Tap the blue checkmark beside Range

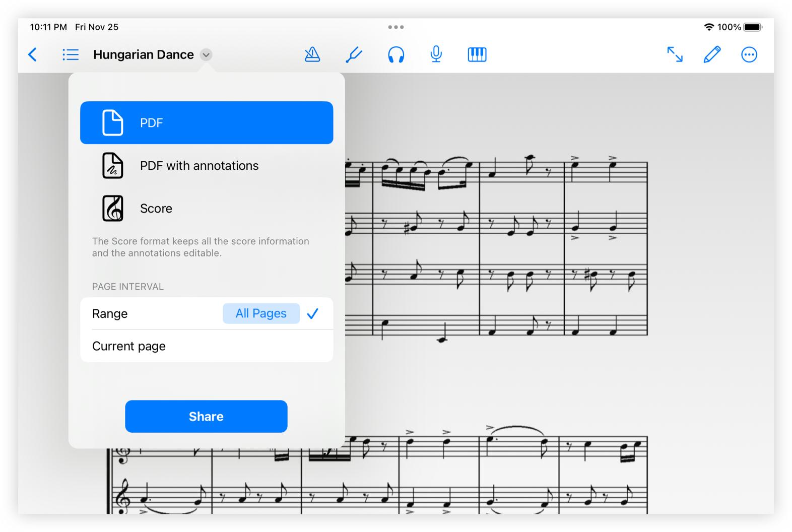(x=313, y=313)
